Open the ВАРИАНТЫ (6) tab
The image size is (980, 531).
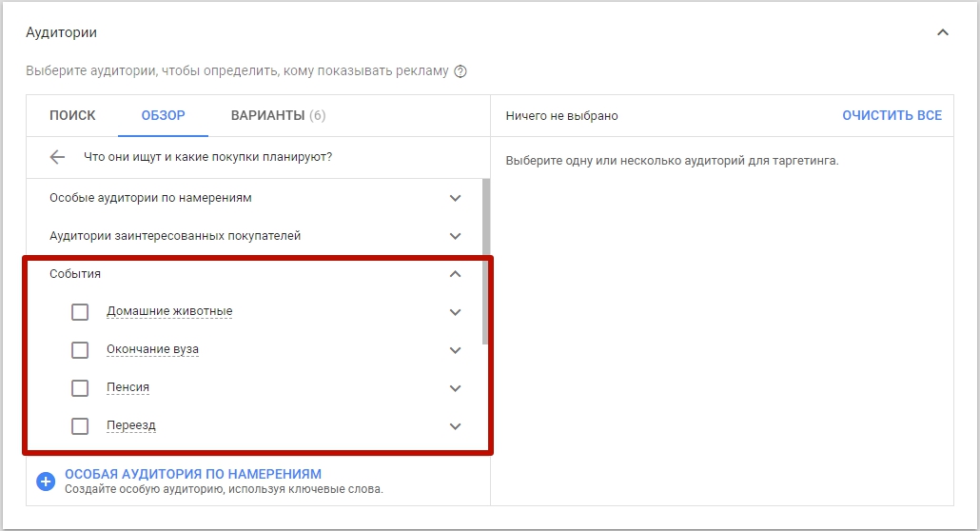click(278, 116)
